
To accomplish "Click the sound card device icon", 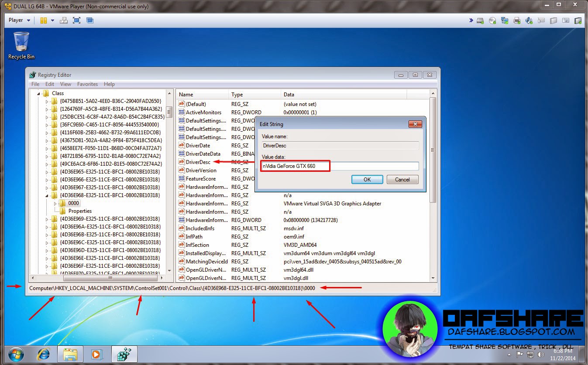I will pos(529,20).
